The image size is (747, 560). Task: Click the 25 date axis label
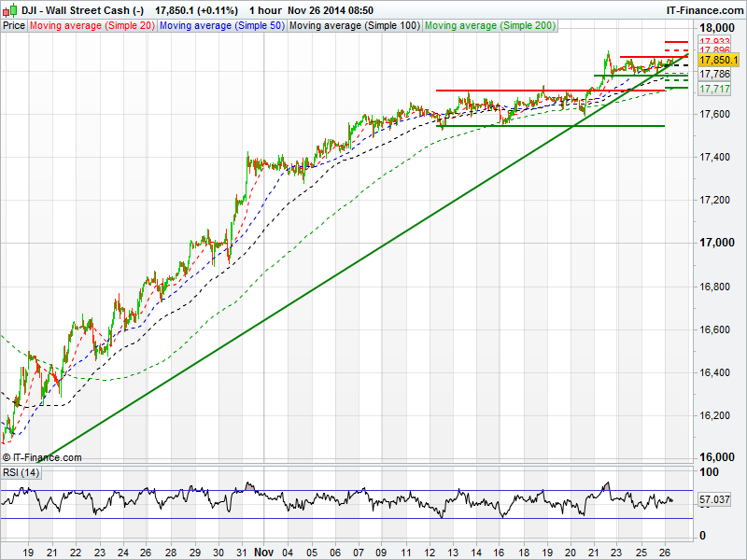click(641, 553)
